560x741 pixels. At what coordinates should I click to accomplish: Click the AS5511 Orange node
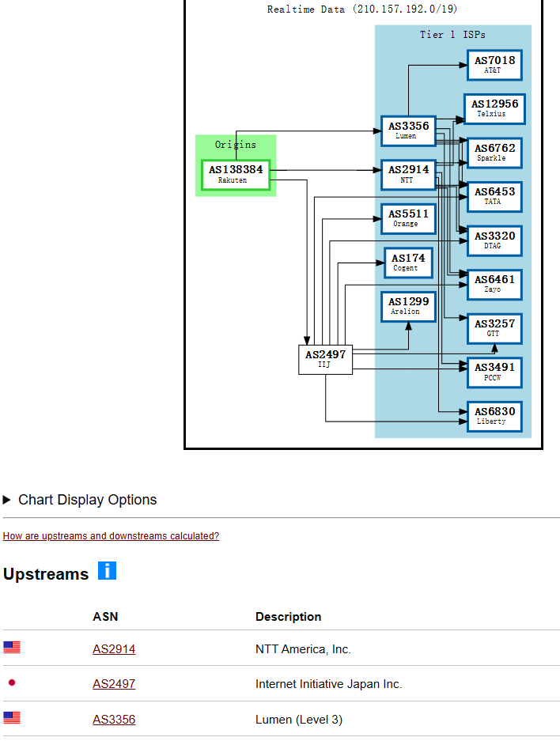408,219
